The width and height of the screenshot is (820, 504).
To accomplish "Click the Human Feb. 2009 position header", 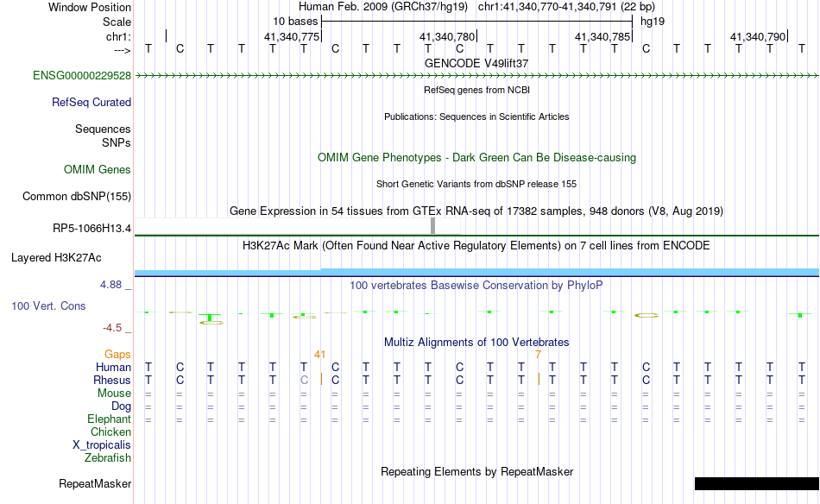I will click(476, 7).
